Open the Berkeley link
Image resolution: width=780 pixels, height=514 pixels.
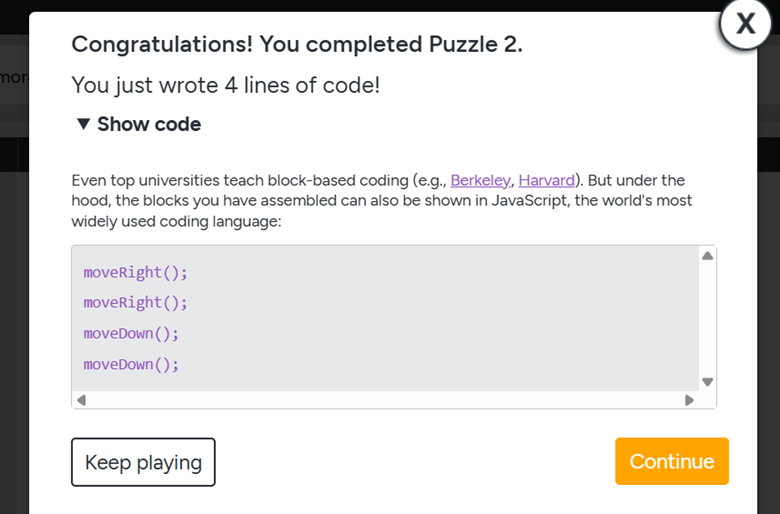[x=480, y=180]
